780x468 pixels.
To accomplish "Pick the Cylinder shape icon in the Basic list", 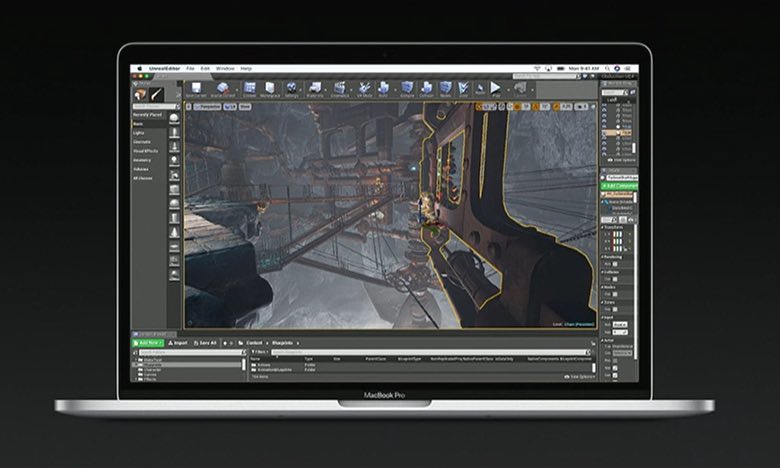I will [174, 218].
